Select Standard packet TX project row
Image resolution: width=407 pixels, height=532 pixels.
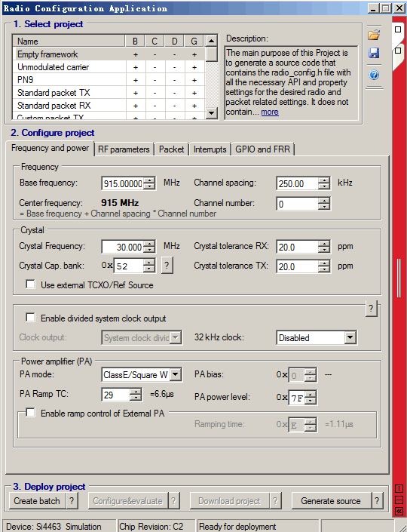tap(109, 93)
